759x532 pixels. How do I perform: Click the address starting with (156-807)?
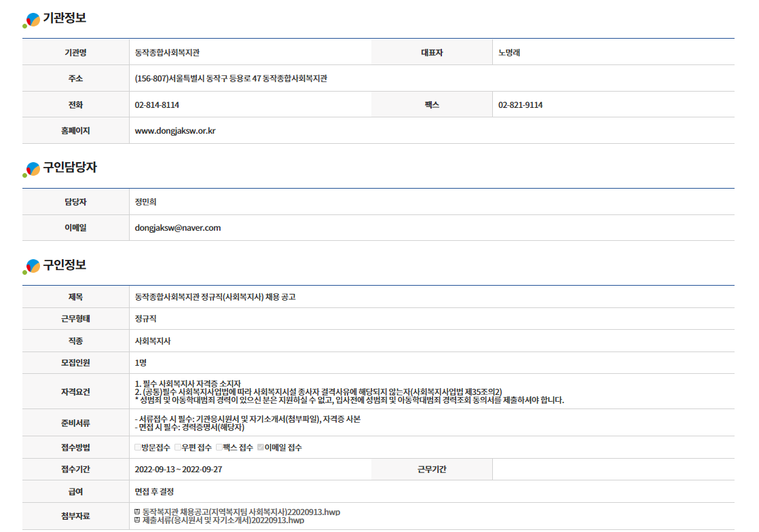231,78
